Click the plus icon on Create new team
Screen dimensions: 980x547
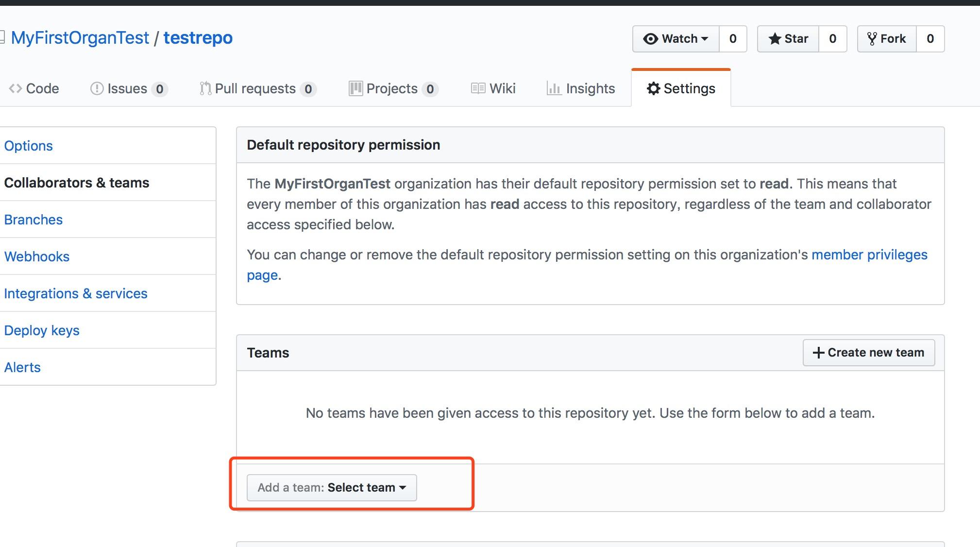[818, 353]
